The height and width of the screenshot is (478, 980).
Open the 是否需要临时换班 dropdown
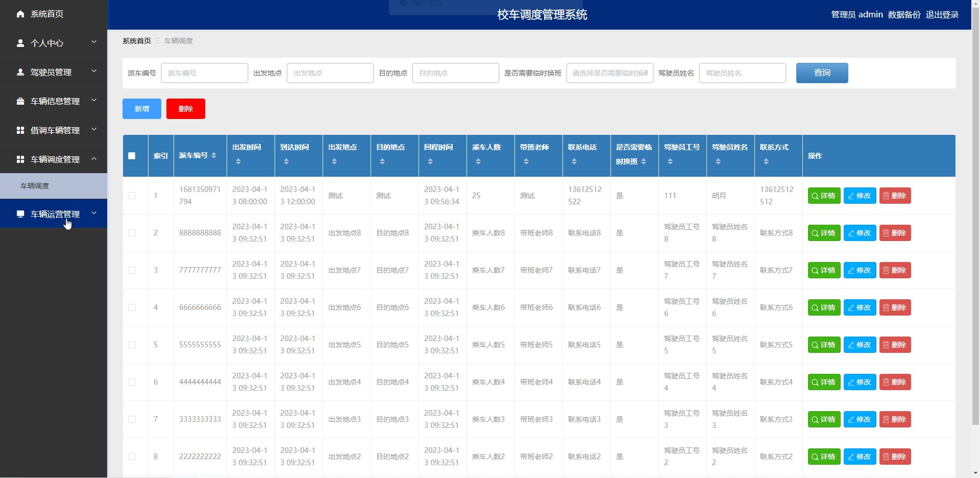(609, 73)
